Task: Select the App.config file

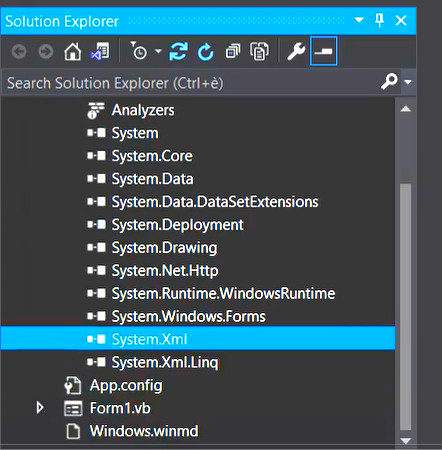Action: [x=126, y=385]
